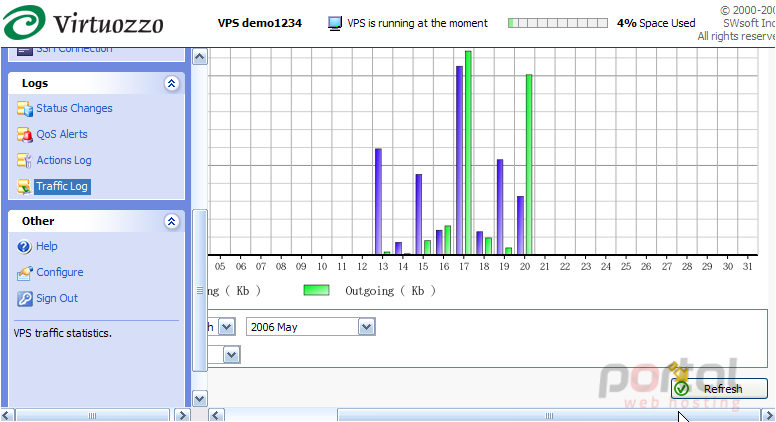The image size is (776, 422).
Task: Open the QoS Alerts link
Action: (62, 134)
